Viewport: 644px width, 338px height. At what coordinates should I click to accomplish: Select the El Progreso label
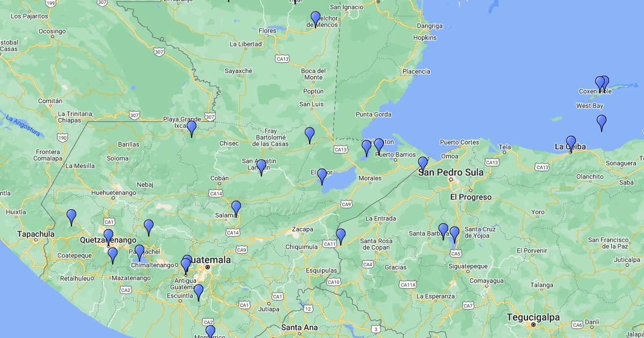(471, 197)
